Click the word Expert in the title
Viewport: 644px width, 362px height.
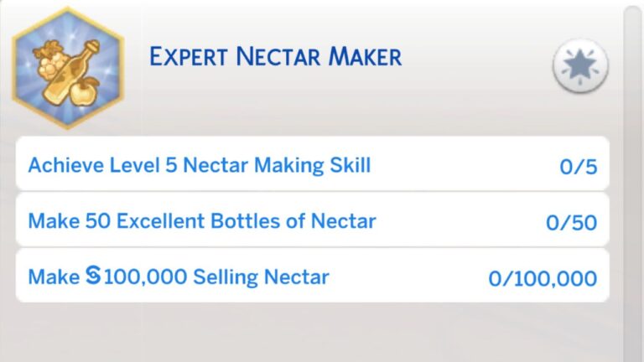coord(190,58)
